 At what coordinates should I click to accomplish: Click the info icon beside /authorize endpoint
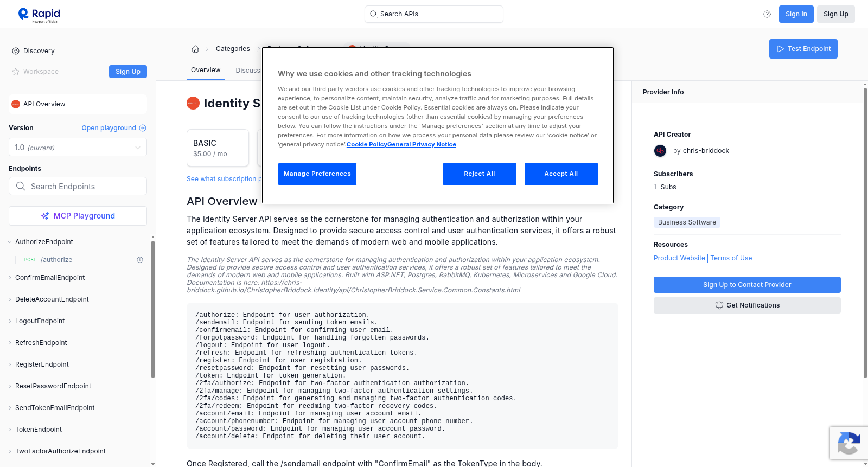point(140,260)
